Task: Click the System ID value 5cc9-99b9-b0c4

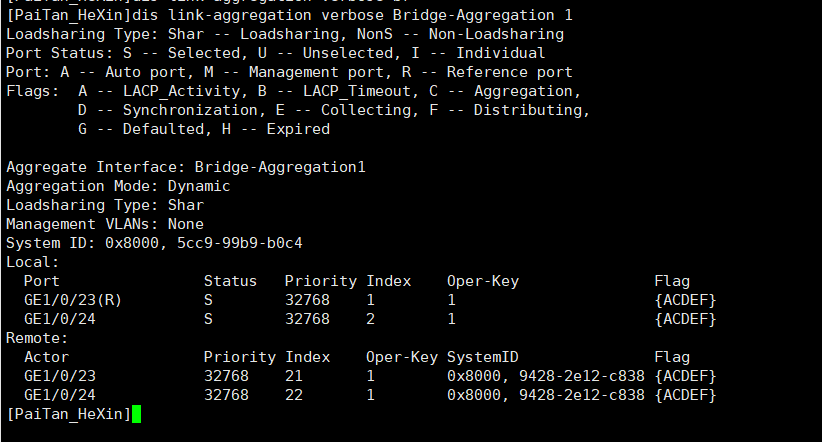Action: pyautogui.click(x=236, y=243)
